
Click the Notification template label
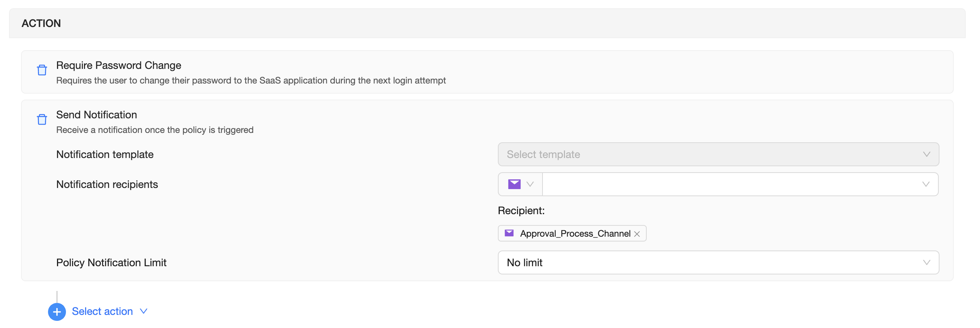105,155
